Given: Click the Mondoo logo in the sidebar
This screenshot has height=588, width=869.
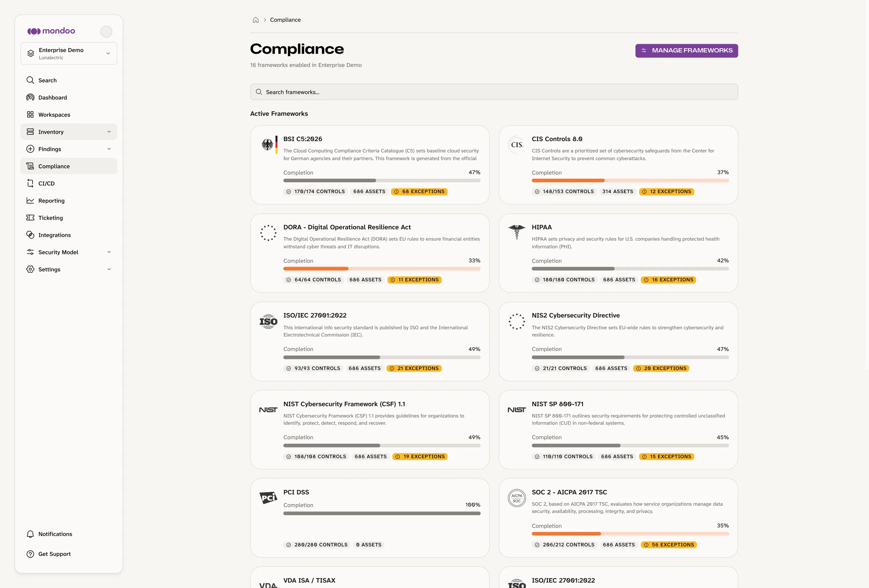Looking at the screenshot, I should [51, 31].
